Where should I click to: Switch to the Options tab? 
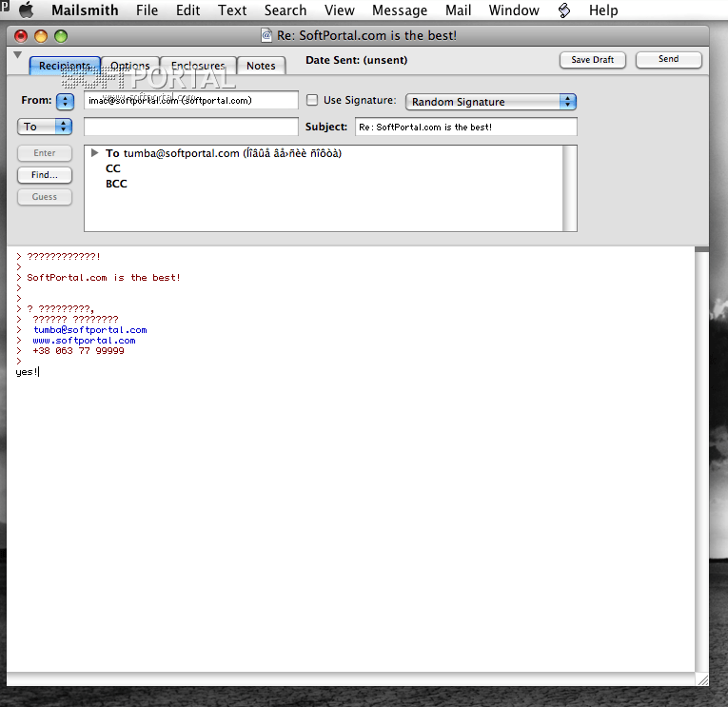point(130,66)
